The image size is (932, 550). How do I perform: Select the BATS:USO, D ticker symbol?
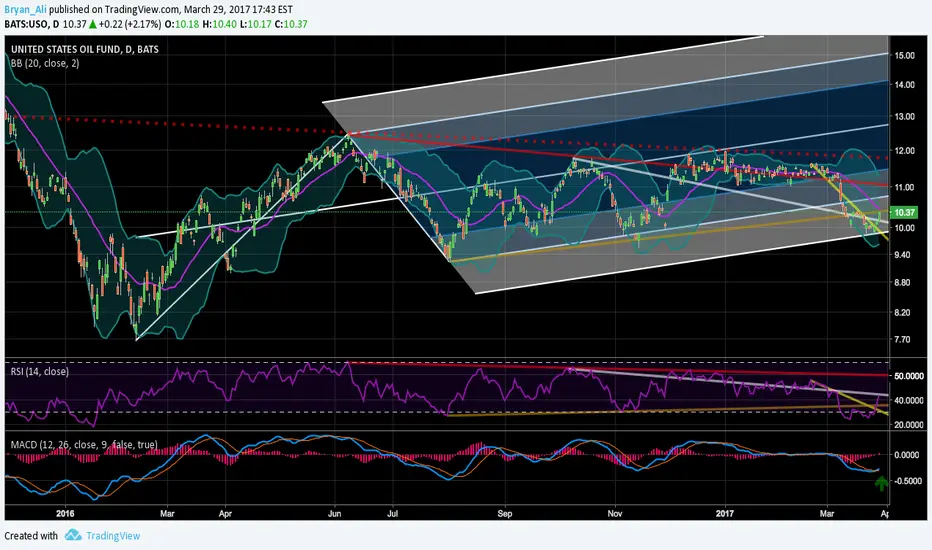tap(32, 24)
